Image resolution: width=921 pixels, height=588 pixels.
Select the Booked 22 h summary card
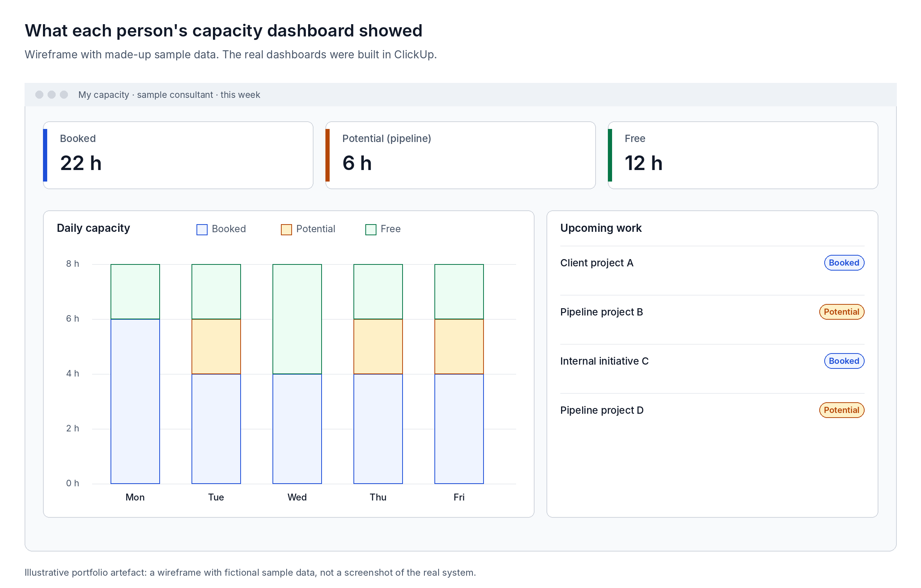click(x=178, y=155)
